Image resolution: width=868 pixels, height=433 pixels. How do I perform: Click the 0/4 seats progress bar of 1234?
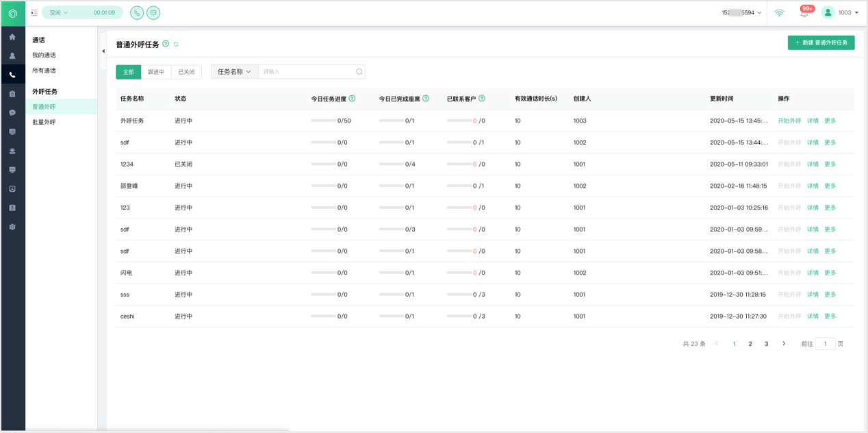coord(391,164)
